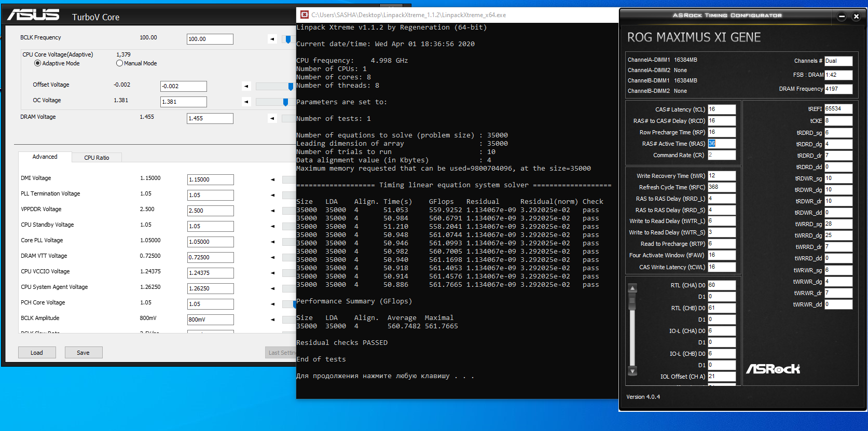This screenshot has width=868, height=431.
Task: Click scroll-down arrow in ASRock RTL list
Action: coord(632,371)
